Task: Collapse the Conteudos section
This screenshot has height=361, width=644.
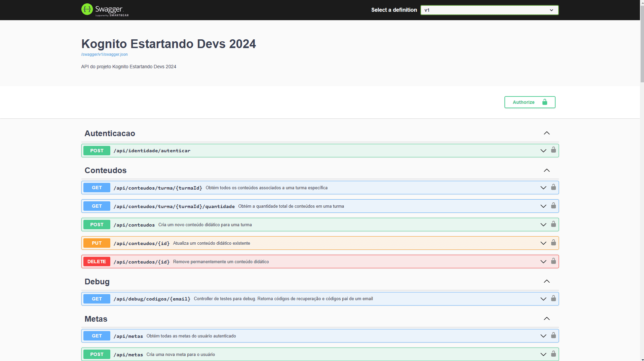Action: coord(546,170)
